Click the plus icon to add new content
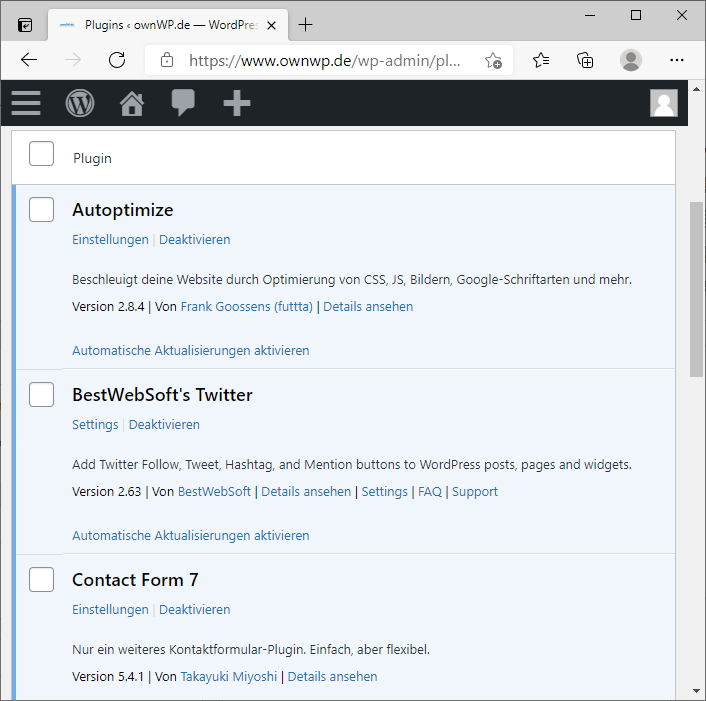This screenshot has height=701, width=706. (237, 103)
